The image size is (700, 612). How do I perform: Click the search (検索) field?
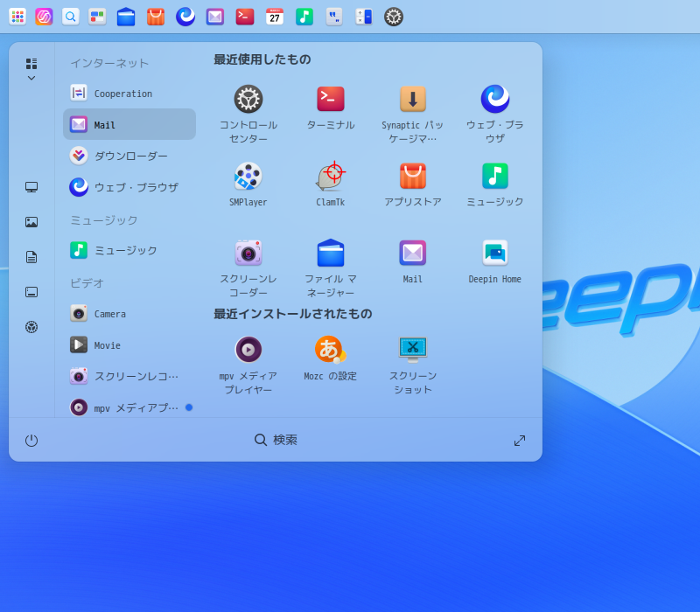[x=276, y=441]
